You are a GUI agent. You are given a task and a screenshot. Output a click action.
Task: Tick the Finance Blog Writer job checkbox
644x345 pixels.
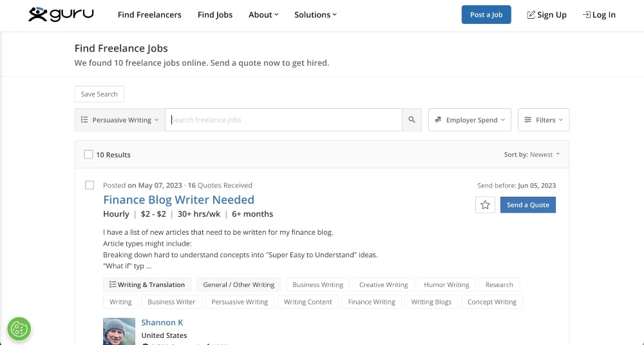tap(90, 186)
